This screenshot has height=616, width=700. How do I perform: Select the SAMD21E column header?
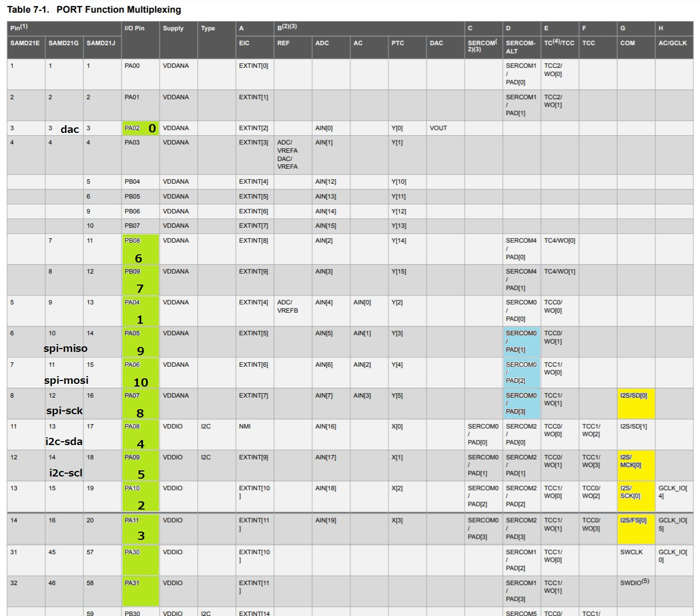(x=26, y=47)
